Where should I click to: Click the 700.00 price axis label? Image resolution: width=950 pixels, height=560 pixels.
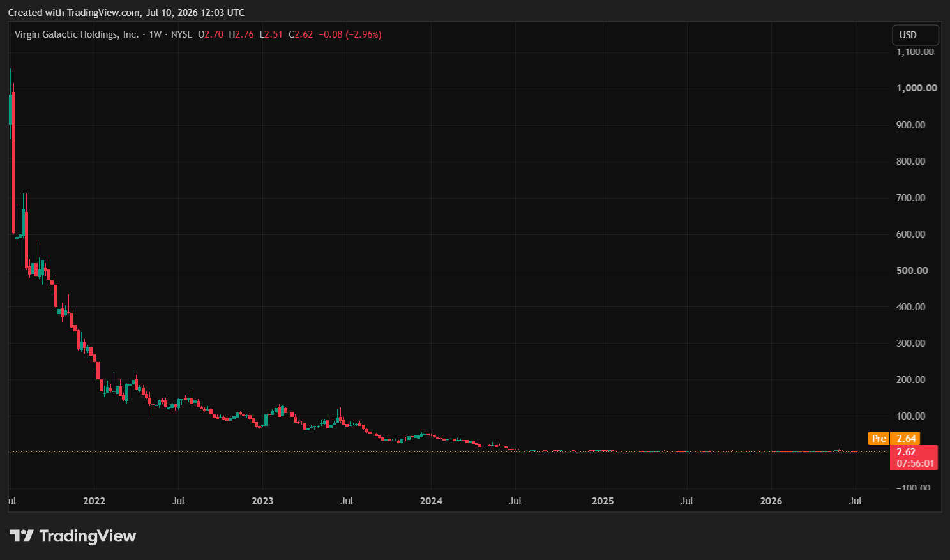click(911, 197)
